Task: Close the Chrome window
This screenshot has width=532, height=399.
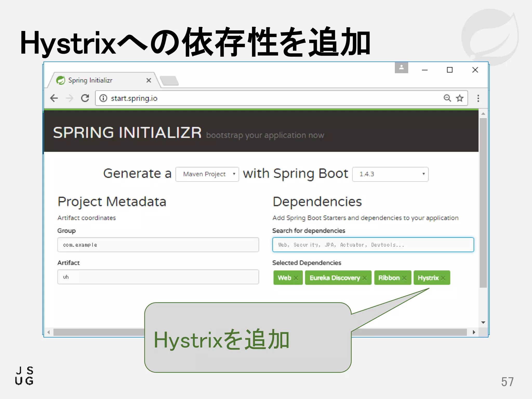Action: 475,70
